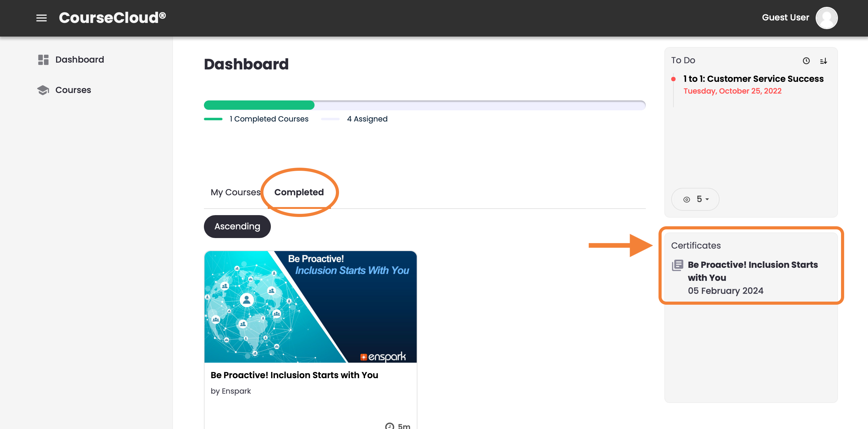Open the hamburger navigation menu

42,18
